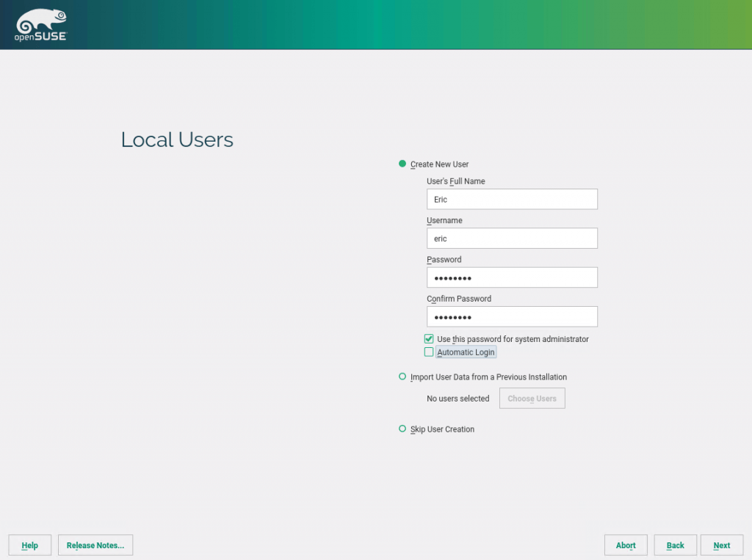Open the Release Notes

point(95,545)
